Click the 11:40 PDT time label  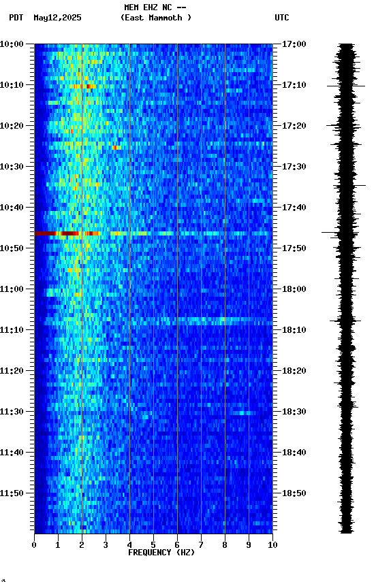pyautogui.click(x=12, y=453)
